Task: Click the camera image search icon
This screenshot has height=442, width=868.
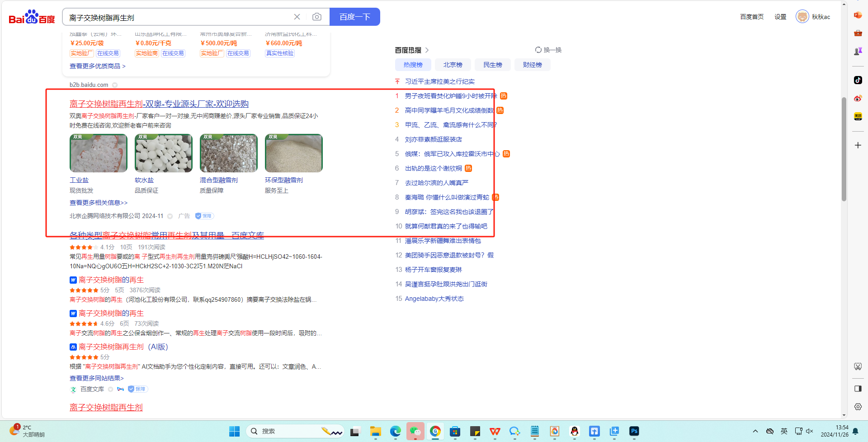Action: (x=317, y=17)
